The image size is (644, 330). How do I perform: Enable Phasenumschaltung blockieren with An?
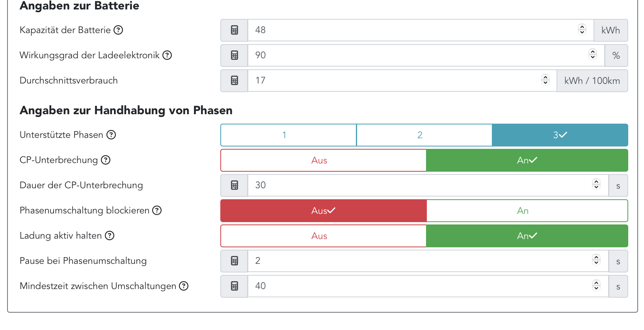(x=527, y=211)
